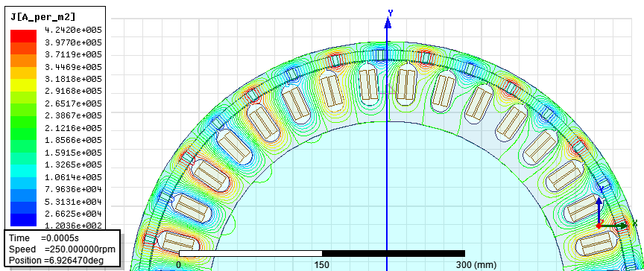Select the orange swatch beside 3.7119e+005
Image resolution: width=644 pixels, height=271 pixels.
(23, 61)
